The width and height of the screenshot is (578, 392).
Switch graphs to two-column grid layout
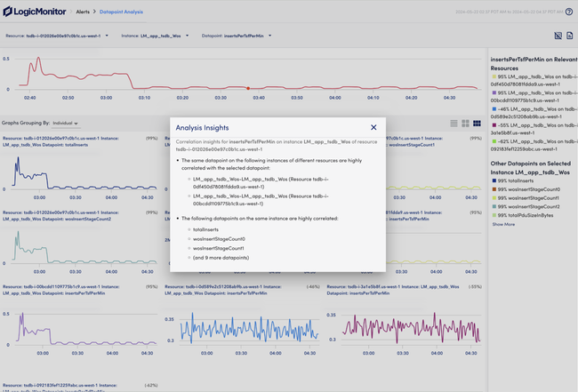(x=465, y=124)
